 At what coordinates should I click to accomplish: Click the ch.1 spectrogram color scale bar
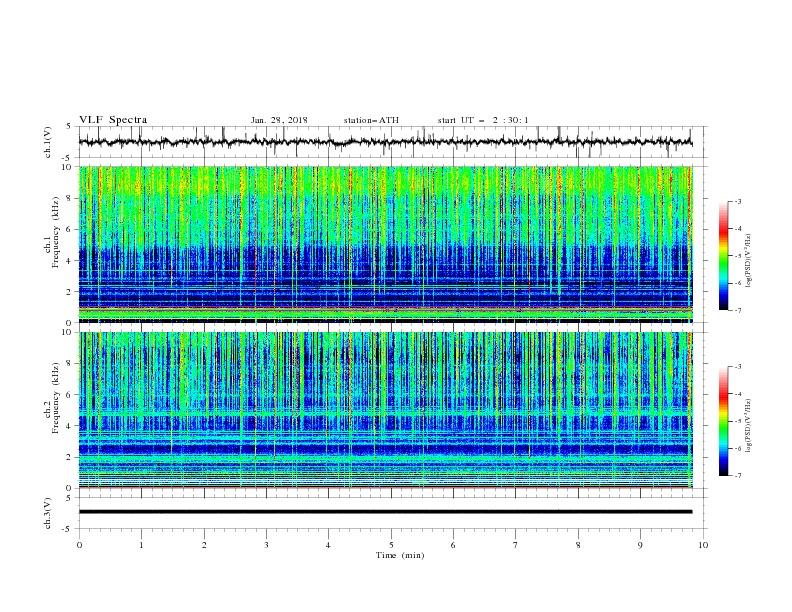(x=723, y=256)
